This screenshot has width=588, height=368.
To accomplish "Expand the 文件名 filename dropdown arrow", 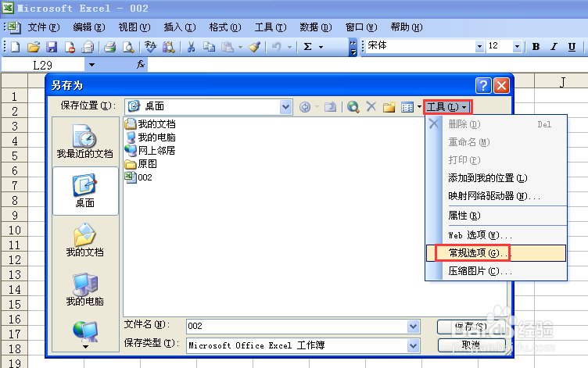I will (414, 327).
